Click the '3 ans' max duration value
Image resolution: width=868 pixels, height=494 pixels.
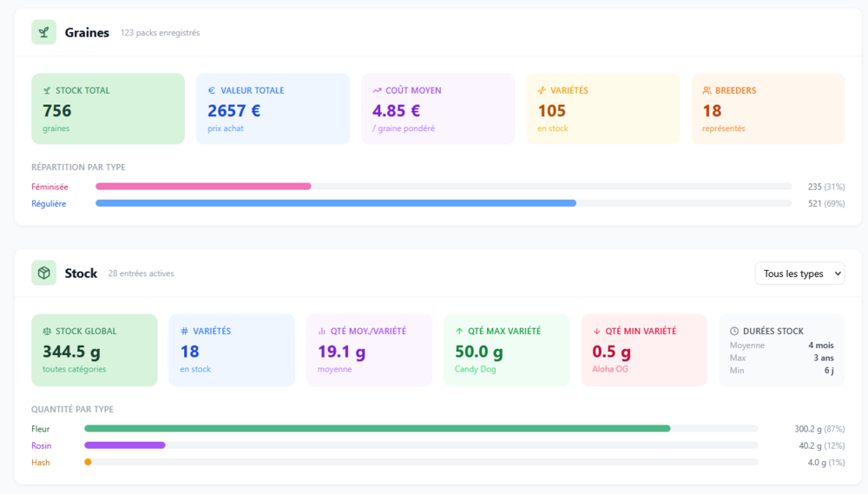(x=824, y=358)
